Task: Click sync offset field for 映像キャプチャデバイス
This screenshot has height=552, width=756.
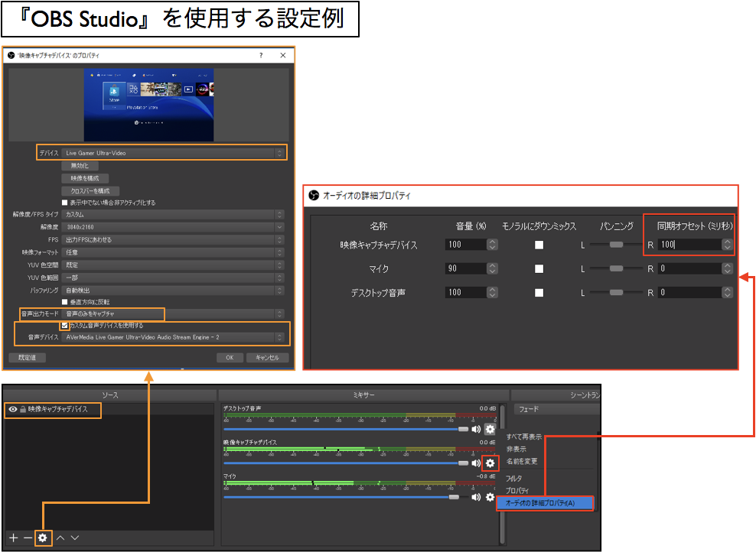Action: pos(689,245)
